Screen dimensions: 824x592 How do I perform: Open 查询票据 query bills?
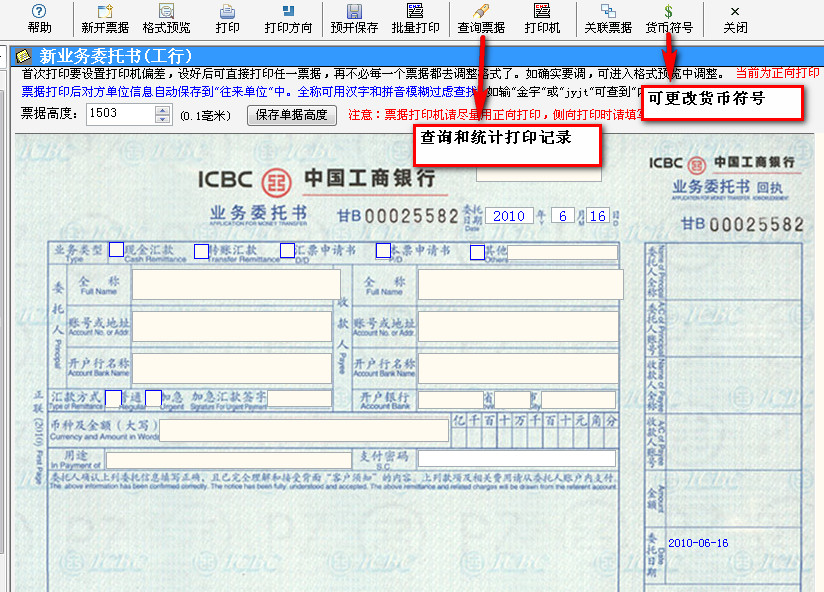[481, 19]
